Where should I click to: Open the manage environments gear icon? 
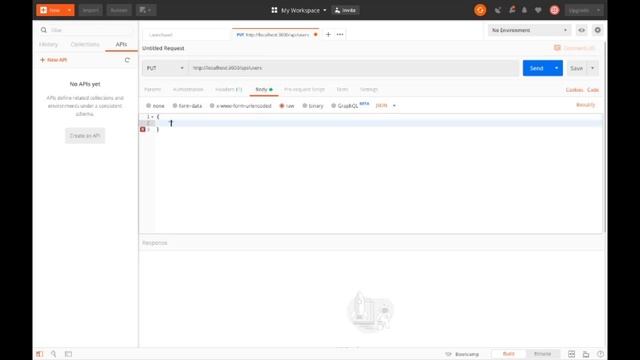tap(598, 30)
